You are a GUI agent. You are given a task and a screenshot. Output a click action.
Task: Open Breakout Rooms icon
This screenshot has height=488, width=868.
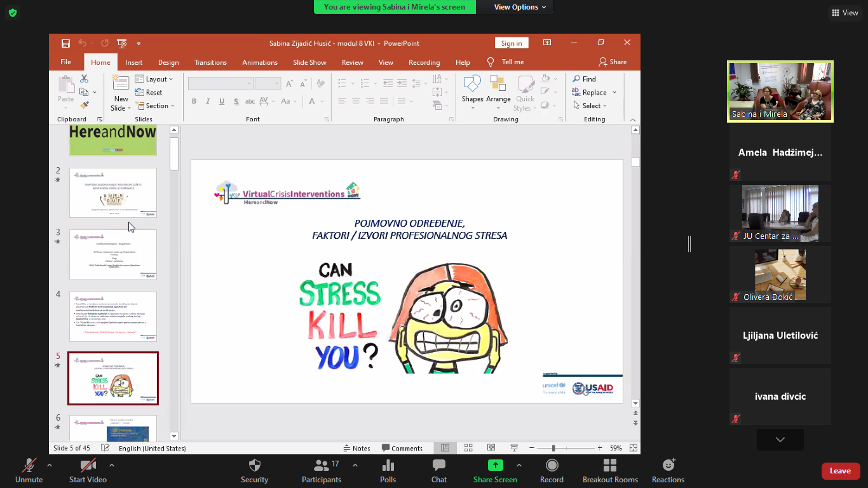610,465
